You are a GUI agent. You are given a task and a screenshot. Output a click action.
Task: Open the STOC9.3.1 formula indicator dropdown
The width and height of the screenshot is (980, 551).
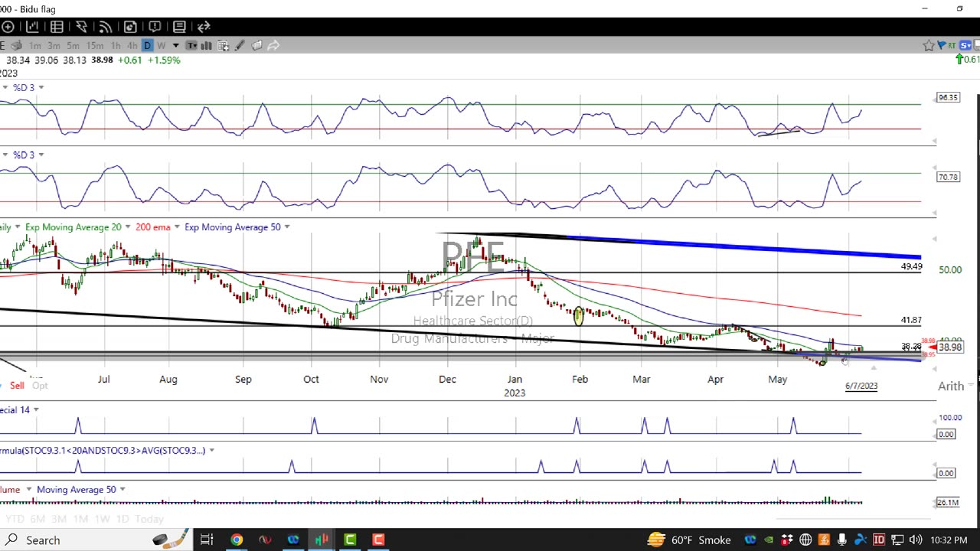pyautogui.click(x=212, y=451)
